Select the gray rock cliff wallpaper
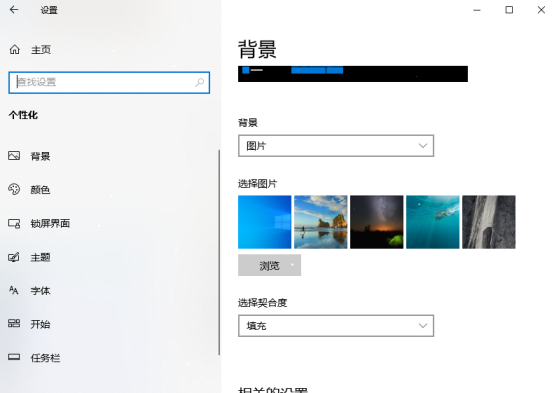This screenshot has height=393, width=554. click(489, 222)
